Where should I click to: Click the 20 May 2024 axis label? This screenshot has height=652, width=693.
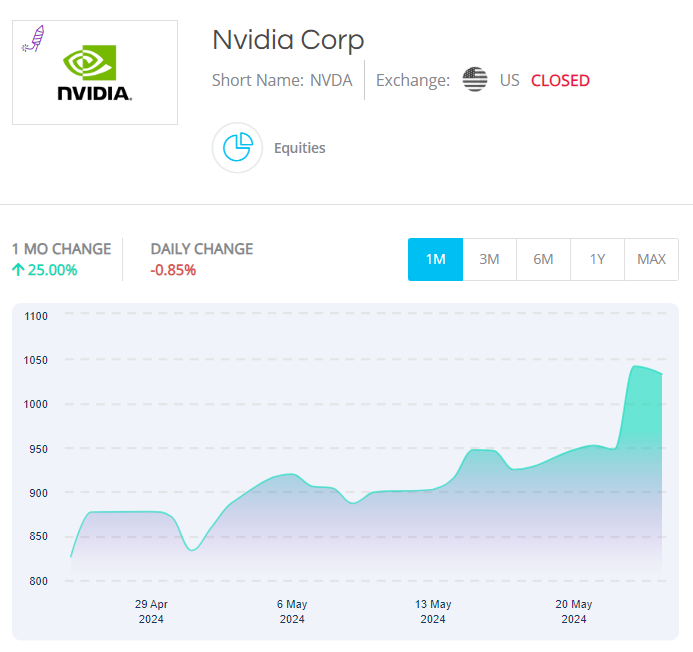click(574, 611)
